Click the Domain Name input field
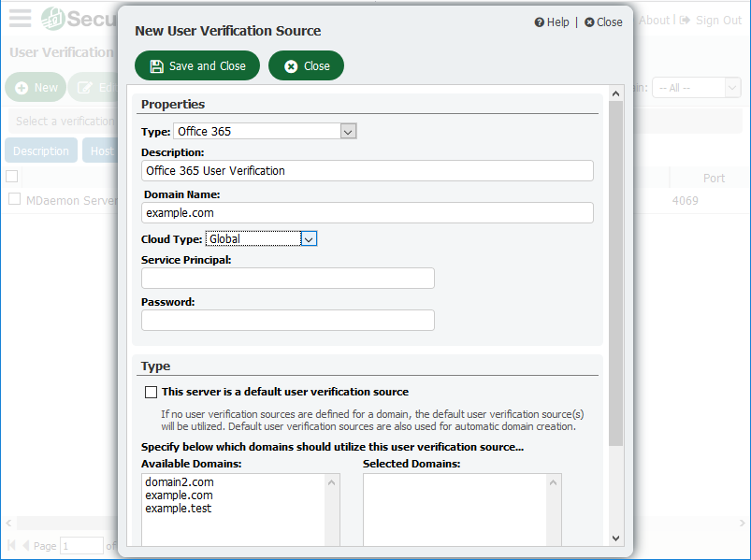 point(368,213)
